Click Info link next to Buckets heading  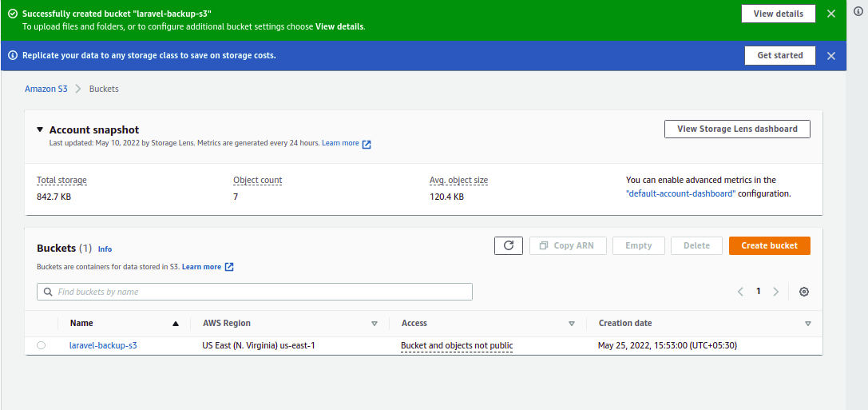tap(105, 249)
